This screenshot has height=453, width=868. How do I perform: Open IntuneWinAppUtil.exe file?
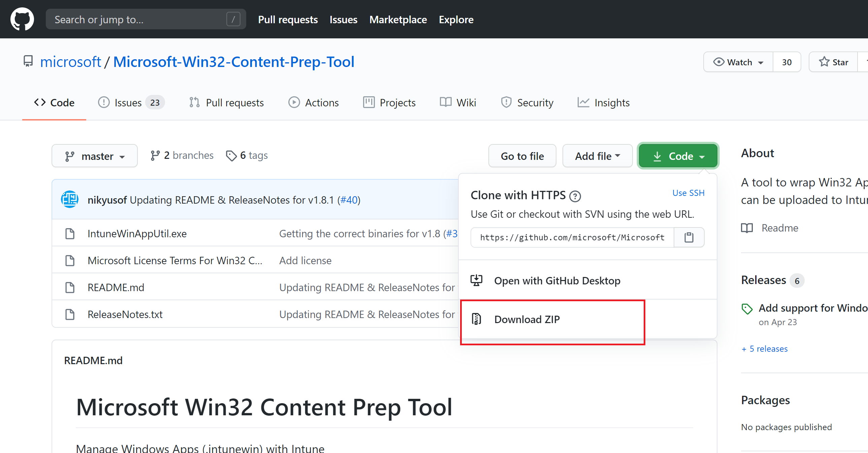[x=137, y=234]
